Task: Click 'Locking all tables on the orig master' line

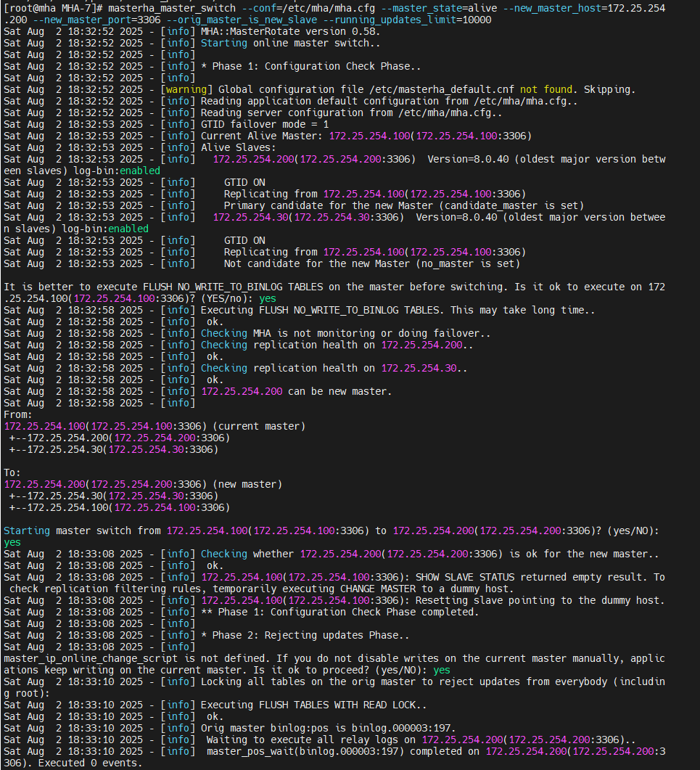Action: tap(433, 681)
